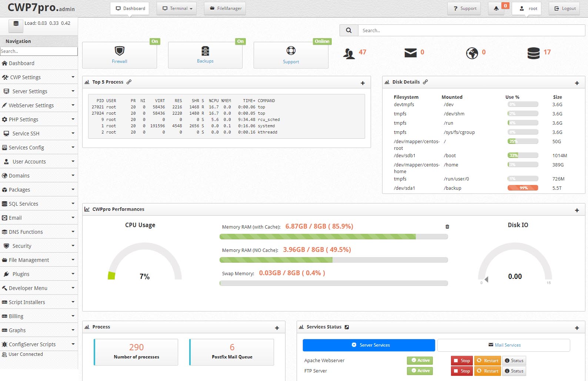This screenshot has width=588, height=381.
Task: Click the envelope mail icon showing 0
Action: pyautogui.click(x=410, y=53)
